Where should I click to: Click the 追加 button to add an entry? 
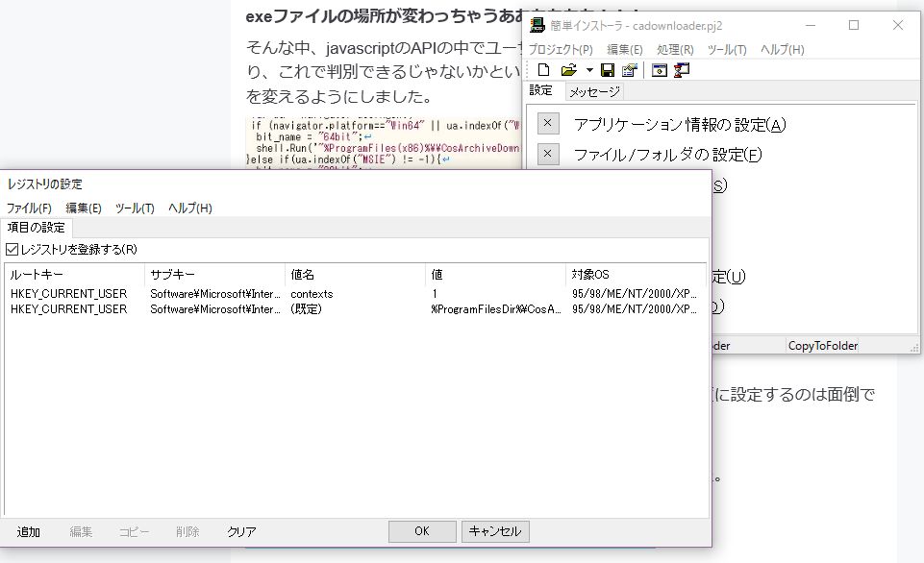click(x=28, y=532)
